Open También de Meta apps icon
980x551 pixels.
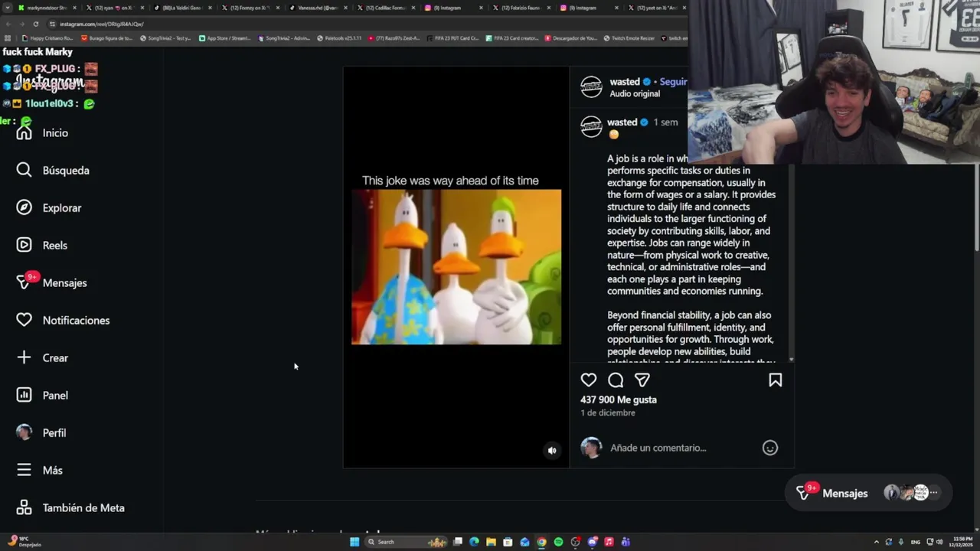(24, 507)
